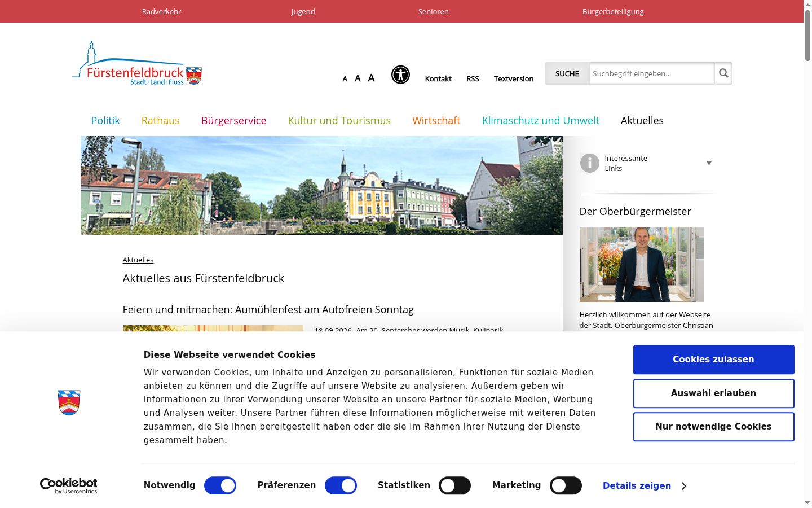Open the Aktuelles main menu item
812x508 pixels.
[x=642, y=120]
